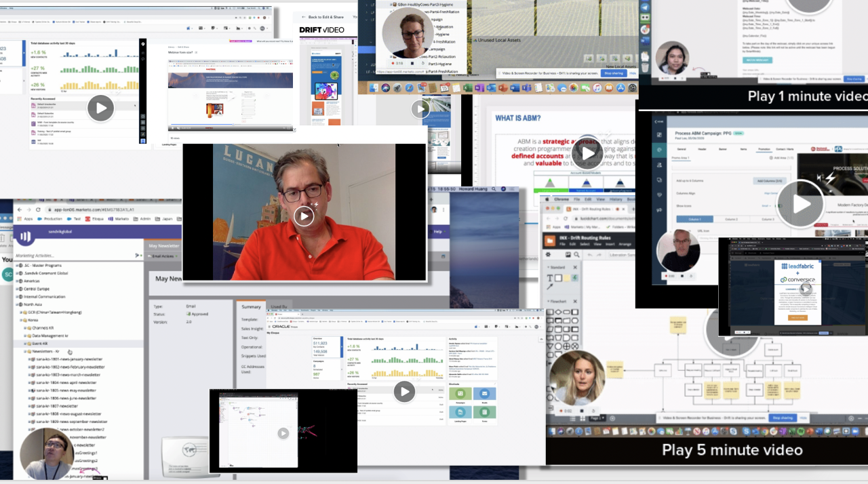Image resolution: width=868 pixels, height=484 pixels.
Task: Click the upper Stop sharing button
Action: 613,73
